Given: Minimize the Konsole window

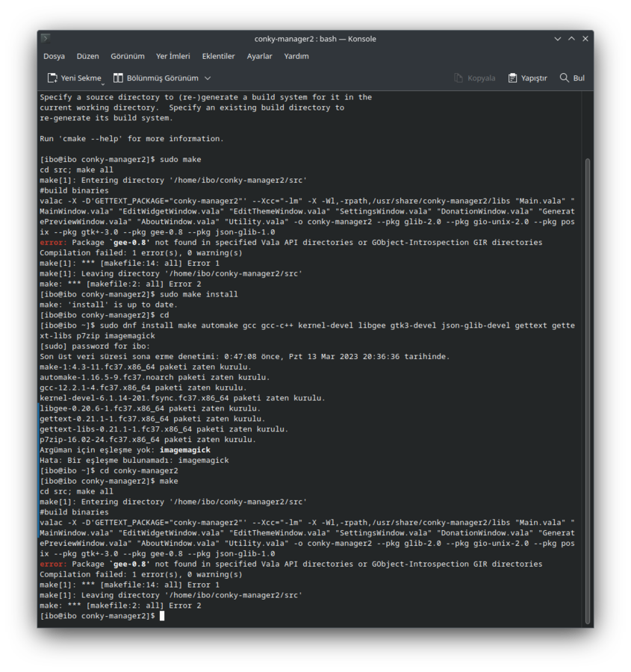Looking at the screenshot, I should pos(558,39).
